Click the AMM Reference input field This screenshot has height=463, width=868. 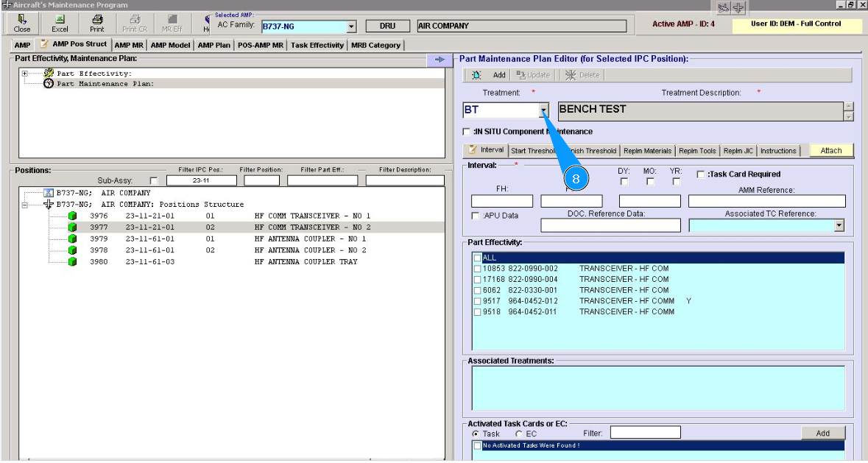coord(766,201)
